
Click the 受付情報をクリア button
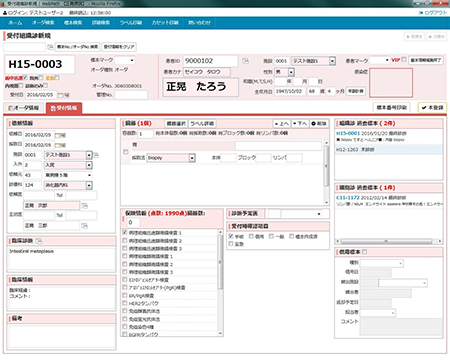[x=119, y=47]
